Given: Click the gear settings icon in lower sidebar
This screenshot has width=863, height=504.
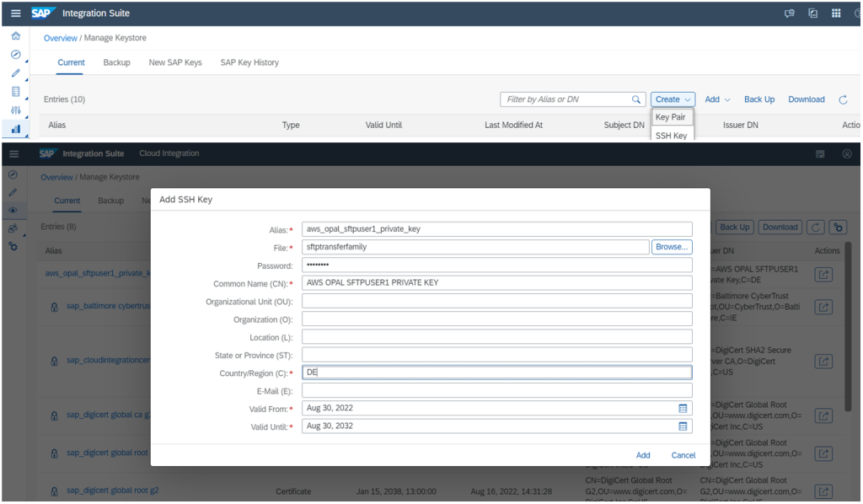Looking at the screenshot, I should (13, 246).
